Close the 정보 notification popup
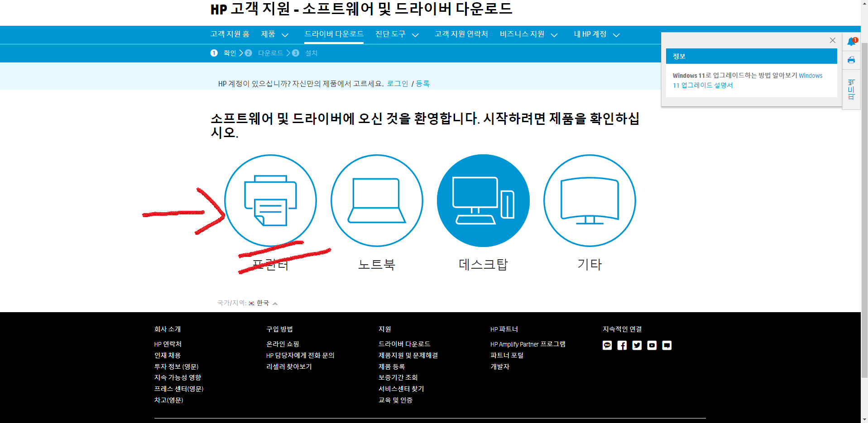 [x=832, y=40]
